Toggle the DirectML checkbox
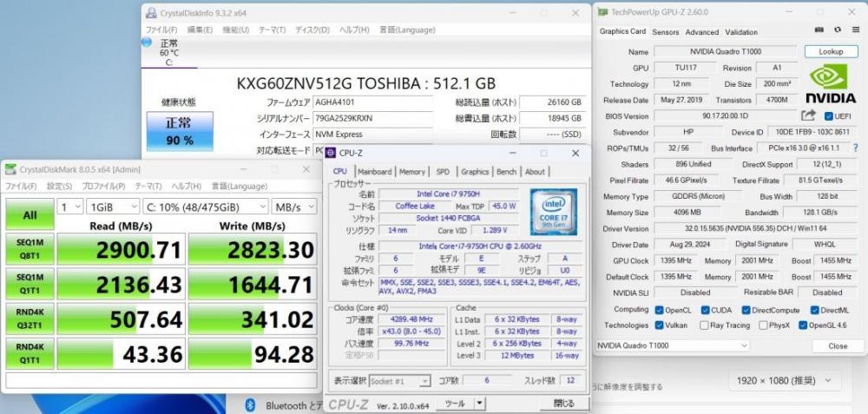This screenshot has width=868, height=414. [814, 310]
